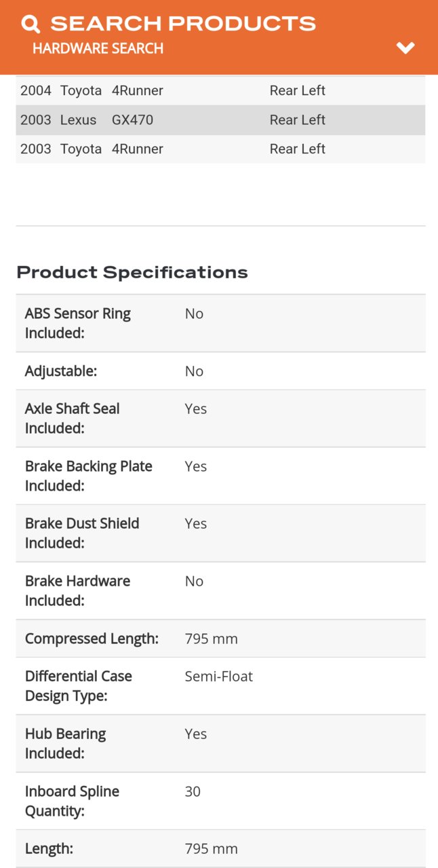Click the Compressed Length 795 mm value
This screenshot has width=438, height=868.
(x=211, y=639)
